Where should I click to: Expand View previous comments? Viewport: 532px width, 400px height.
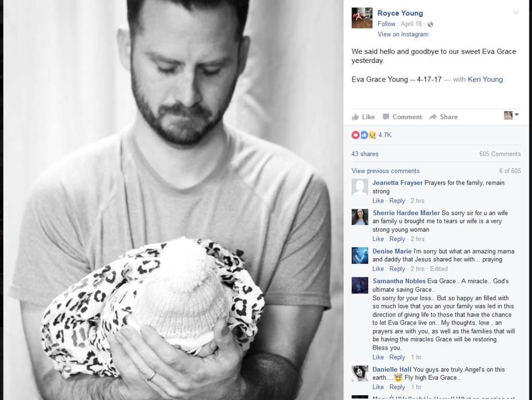point(385,171)
